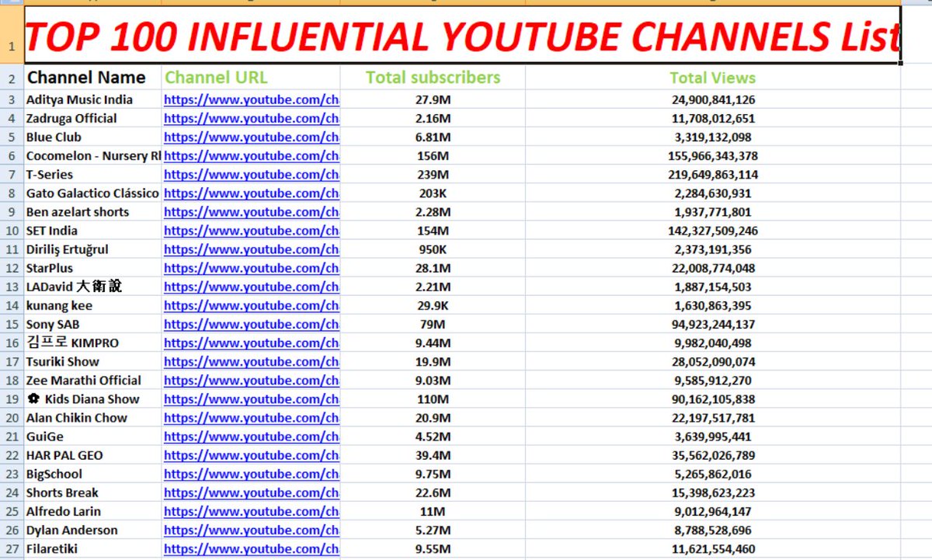932x560 pixels.
Task: Select the BigSchool name cell
Action: (92, 474)
